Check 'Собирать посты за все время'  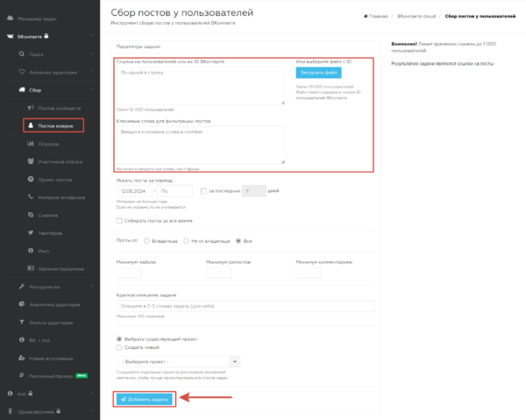119,221
